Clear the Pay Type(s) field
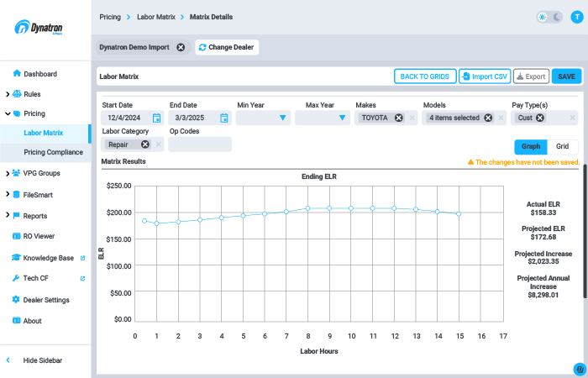The height and width of the screenshot is (378, 588). point(573,118)
